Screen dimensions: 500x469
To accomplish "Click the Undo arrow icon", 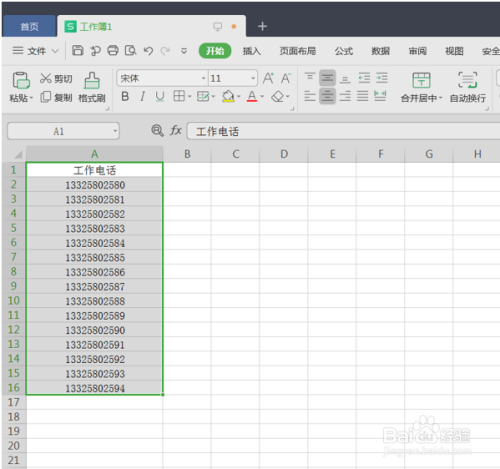I will (148, 51).
